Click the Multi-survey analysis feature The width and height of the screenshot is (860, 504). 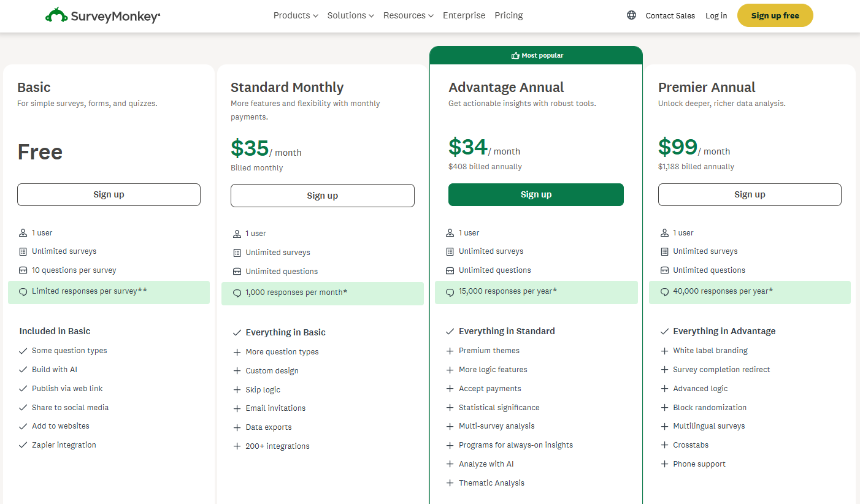pos(497,426)
